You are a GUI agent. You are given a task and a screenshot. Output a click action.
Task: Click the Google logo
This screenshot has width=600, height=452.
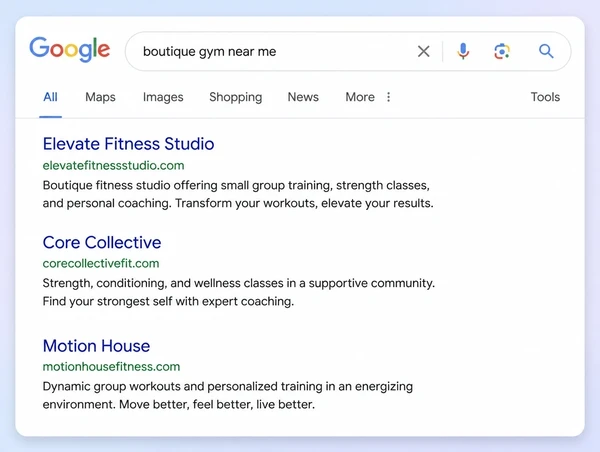point(70,49)
